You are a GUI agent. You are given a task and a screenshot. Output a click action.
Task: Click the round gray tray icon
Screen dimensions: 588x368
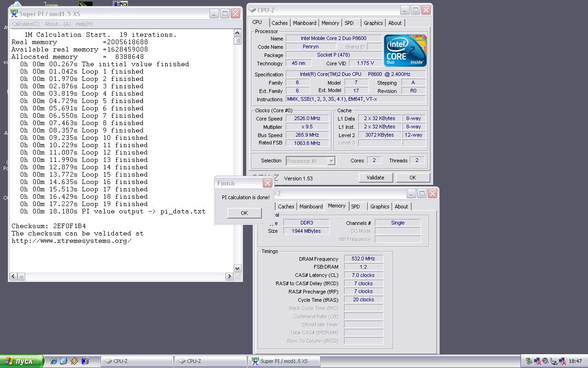tap(545, 361)
